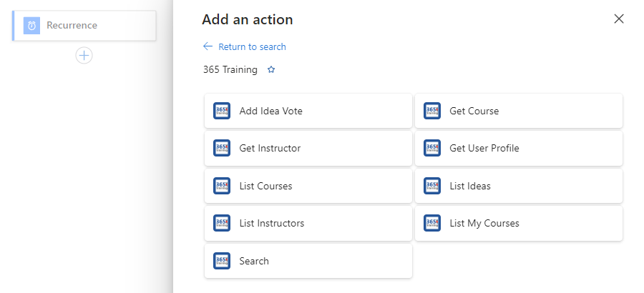
Task: Click the 365 Training icon beside List Ideas
Action: pos(432,186)
